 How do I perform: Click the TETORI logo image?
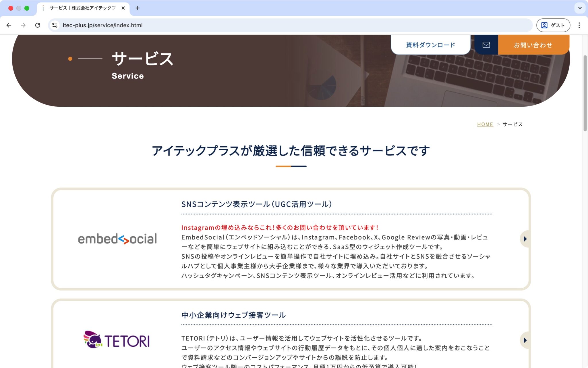tap(117, 340)
